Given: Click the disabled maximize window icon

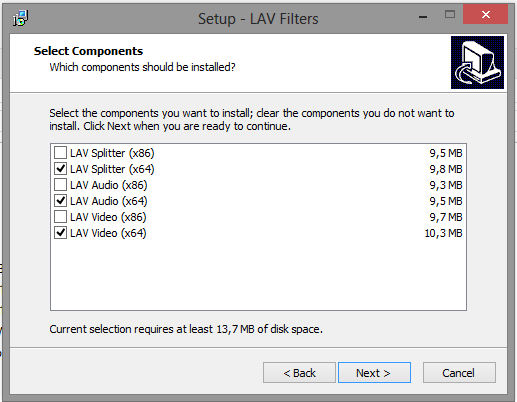Looking at the screenshot, I should [450, 14].
